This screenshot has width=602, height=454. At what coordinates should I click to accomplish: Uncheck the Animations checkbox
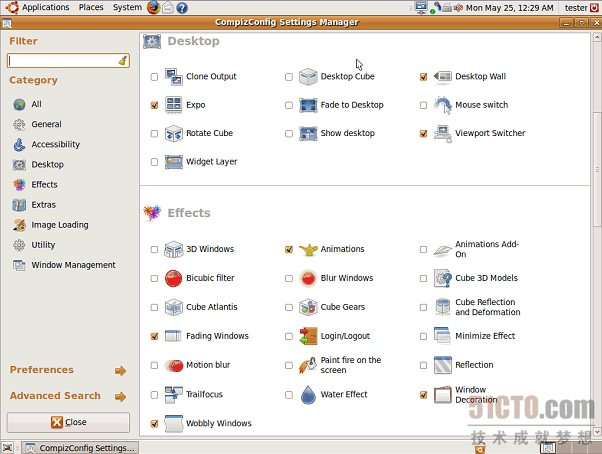[x=289, y=249]
